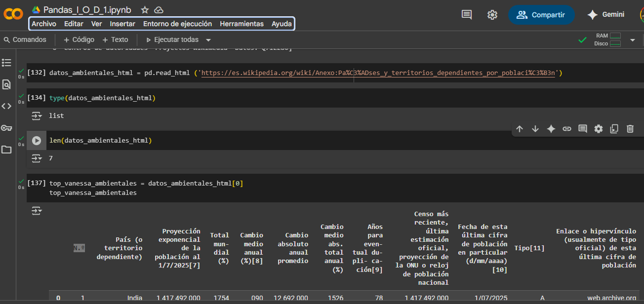The height and width of the screenshot is (304, 644).
Task: Click 'Fecha de esta última cifra' column header
Action: [x=483, y=248]
